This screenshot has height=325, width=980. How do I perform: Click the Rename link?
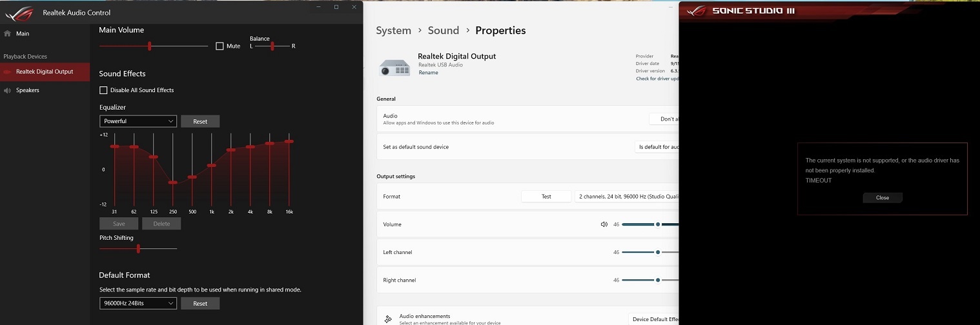pos(428,72)
